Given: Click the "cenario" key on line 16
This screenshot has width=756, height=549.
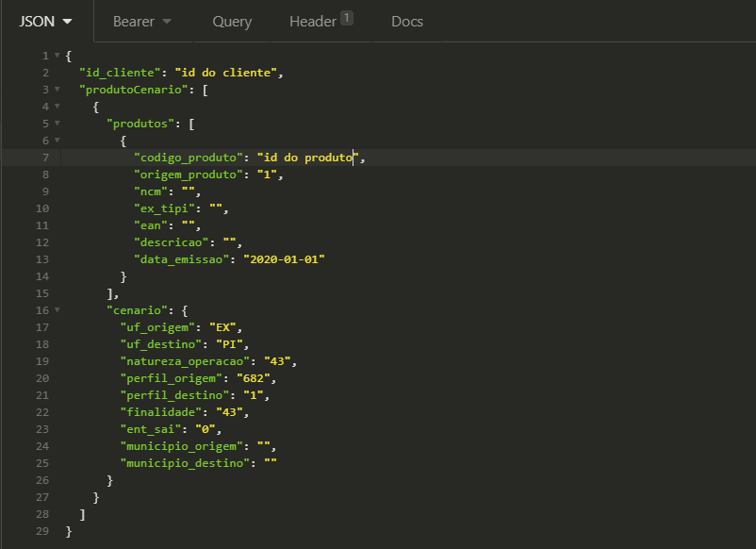Looking at the screenshot, I should [137, 310].
